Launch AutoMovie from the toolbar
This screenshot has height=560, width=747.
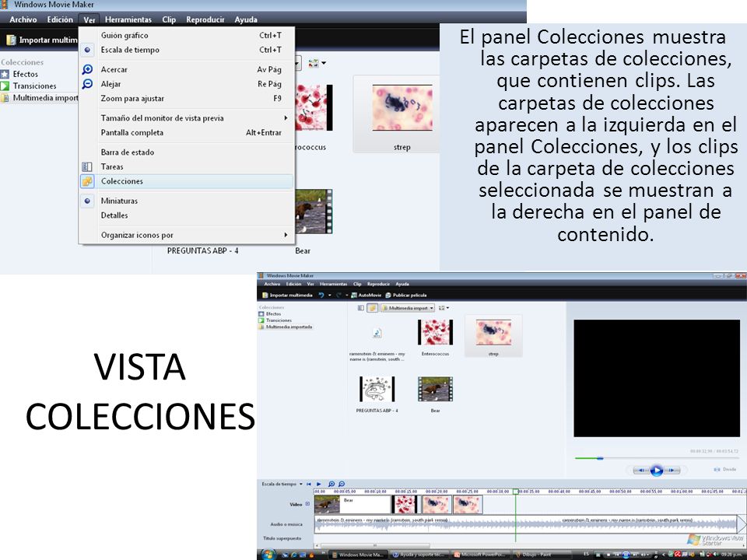pos(366,296)
